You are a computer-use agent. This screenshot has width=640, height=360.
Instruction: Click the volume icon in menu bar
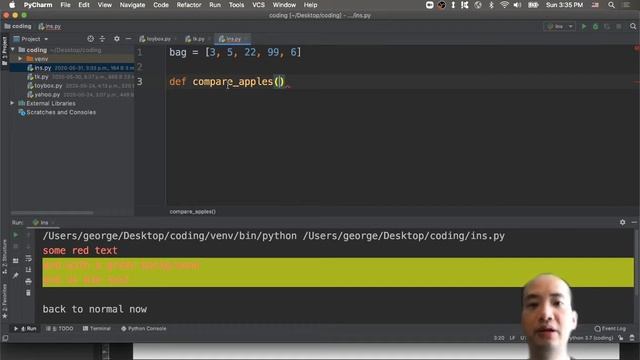click(517, 5)
